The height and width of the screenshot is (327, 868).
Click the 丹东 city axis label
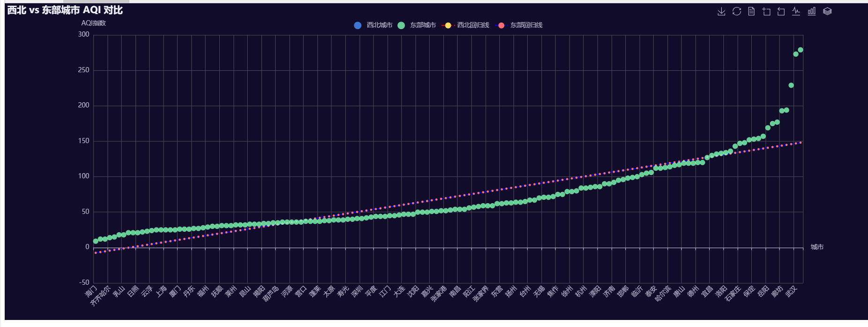(188, 291)
